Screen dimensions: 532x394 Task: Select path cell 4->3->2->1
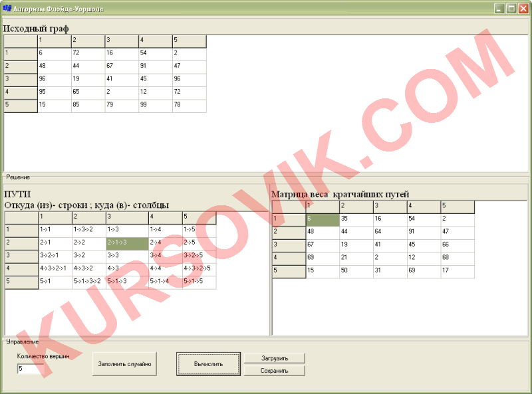tap(55, 270)
